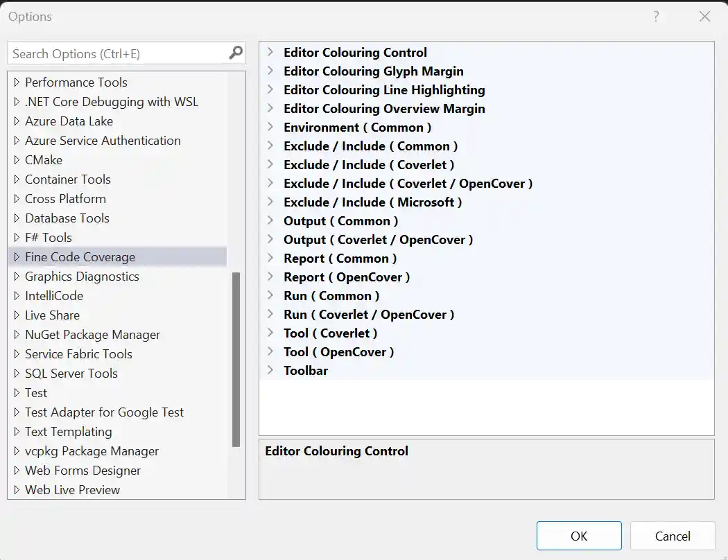
Task: Expand Editor Colouring Glyph Margin section
Action: click(x=271, y=71)
